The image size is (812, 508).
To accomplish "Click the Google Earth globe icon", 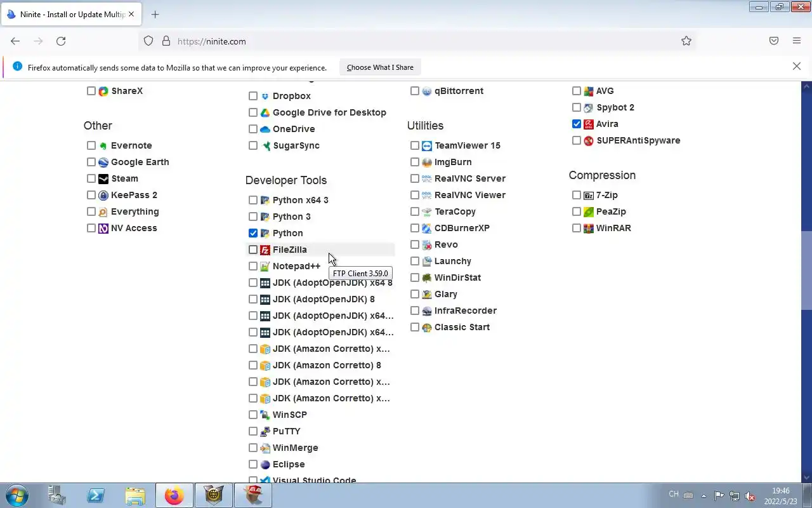I will point(103,162).
